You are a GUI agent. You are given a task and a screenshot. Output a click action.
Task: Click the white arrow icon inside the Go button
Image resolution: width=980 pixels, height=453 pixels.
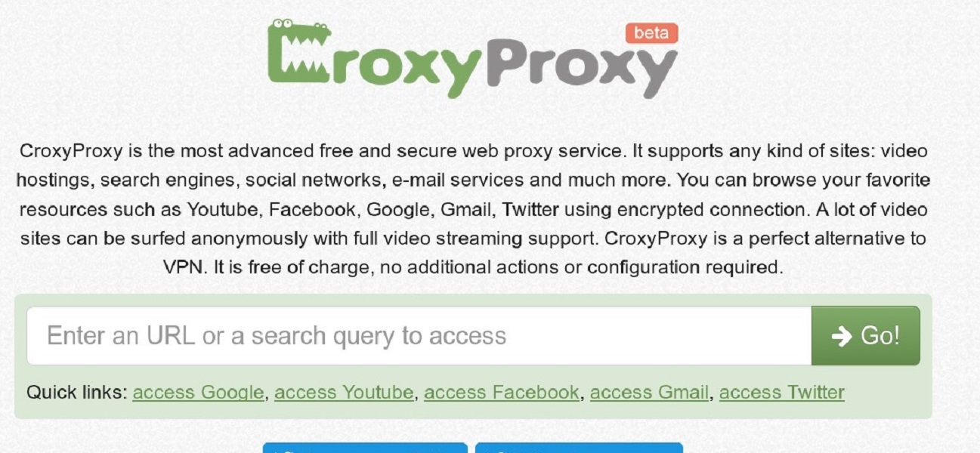point(841,337)
